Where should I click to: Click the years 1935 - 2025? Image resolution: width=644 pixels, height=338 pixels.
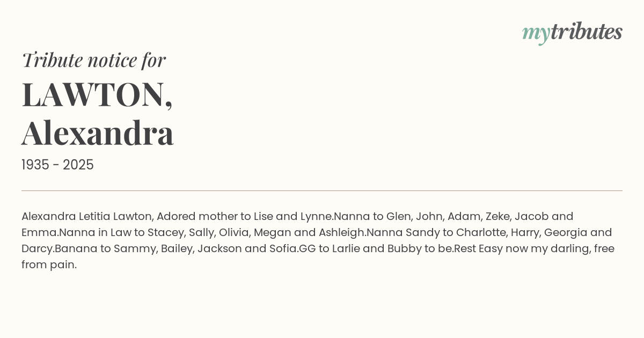point(57,165)
